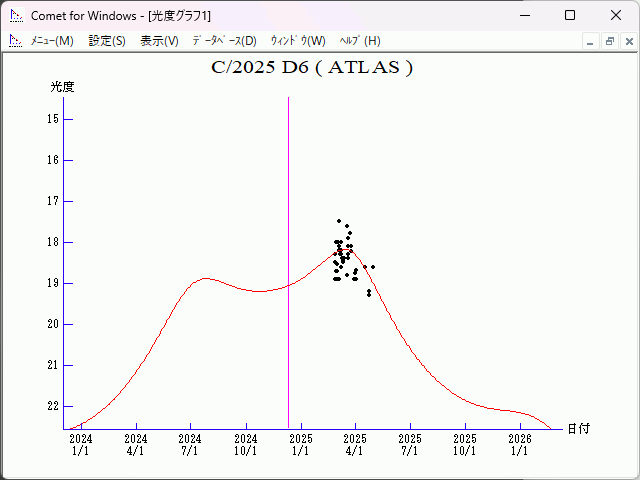Open the 表示(V) menu
The image size is (640, 480).
point(159,41)
